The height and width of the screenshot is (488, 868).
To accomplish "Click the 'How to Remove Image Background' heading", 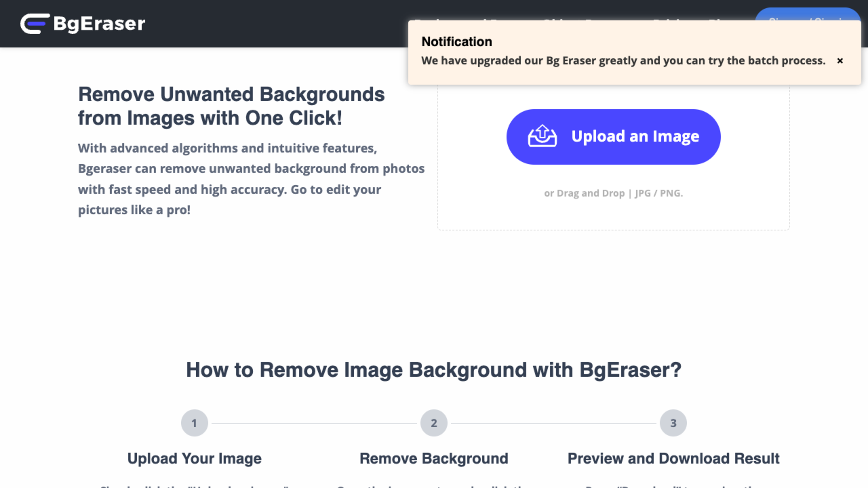I will [434, 370].
